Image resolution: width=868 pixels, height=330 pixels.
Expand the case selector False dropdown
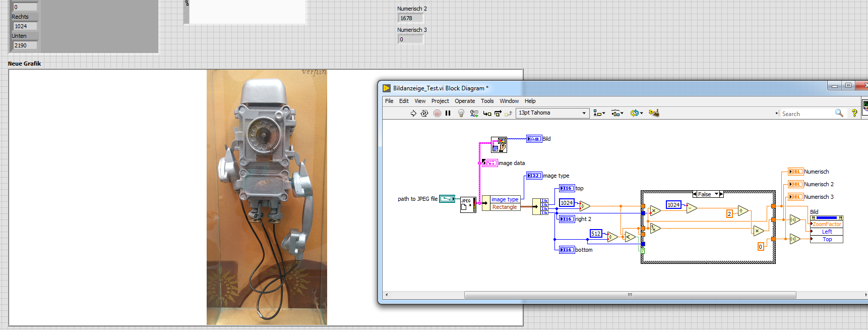click(x=716, y=194)
